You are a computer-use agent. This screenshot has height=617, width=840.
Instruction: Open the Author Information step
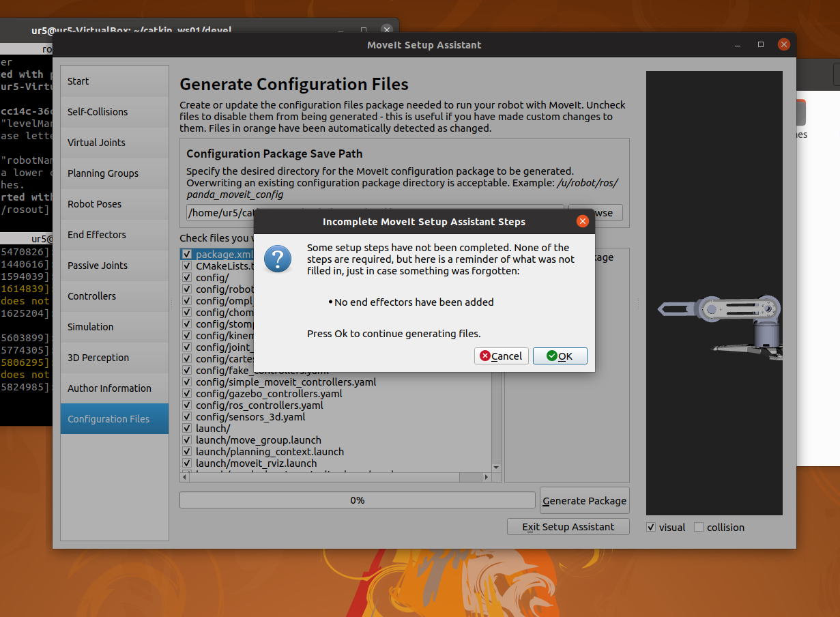pyautogui.click(x=114, y=388)
